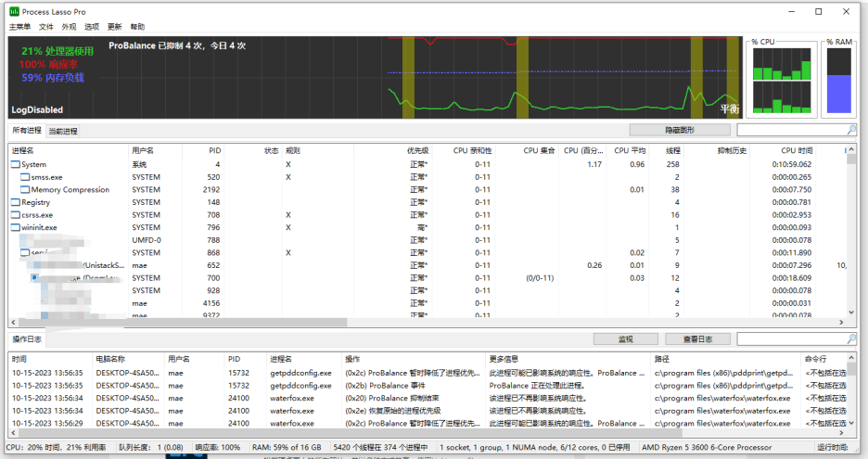The image size is (868, 459).
Task: Select waterfox.exe log entry 恢复原始的进程优先级
Action: (x=428, y=411)
